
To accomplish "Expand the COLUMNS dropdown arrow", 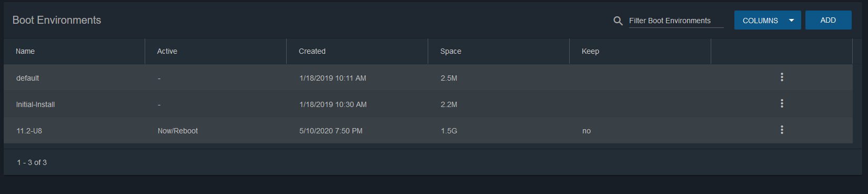I will point(791,21).
